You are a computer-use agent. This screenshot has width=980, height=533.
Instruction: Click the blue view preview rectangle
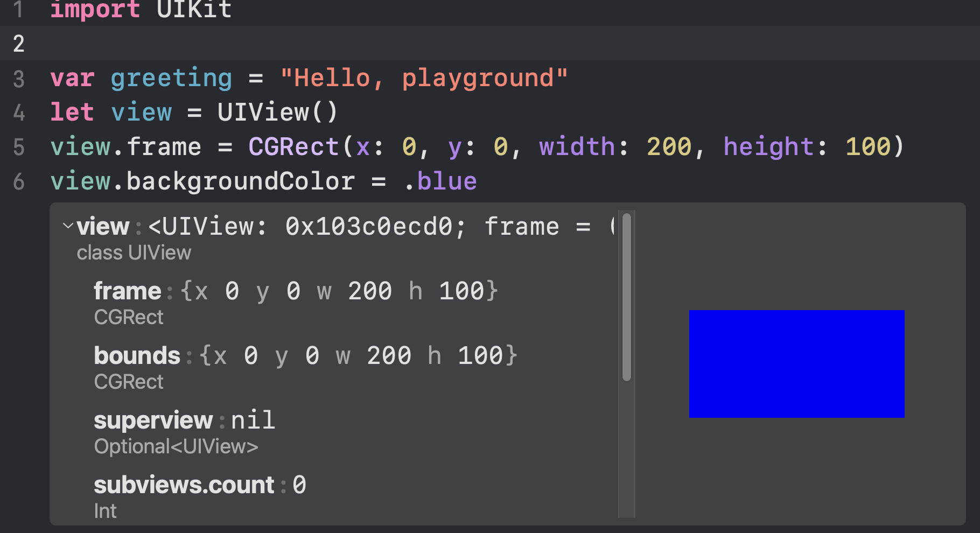pyautogui.click(x=796, y=363)
